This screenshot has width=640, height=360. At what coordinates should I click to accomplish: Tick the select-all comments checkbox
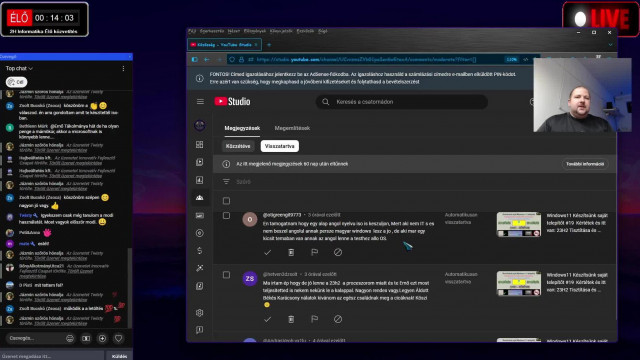pyautogui.click(x=226, y=201)
